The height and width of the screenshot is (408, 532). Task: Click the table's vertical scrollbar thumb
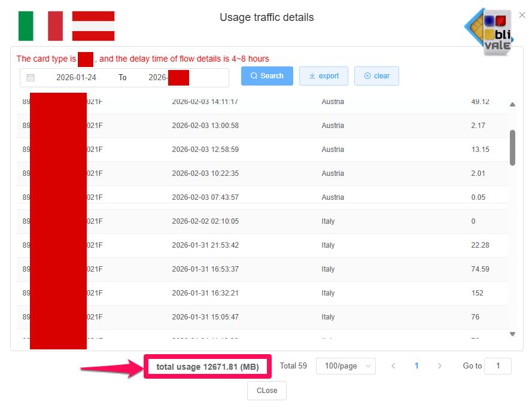click(x=512, y=147)
